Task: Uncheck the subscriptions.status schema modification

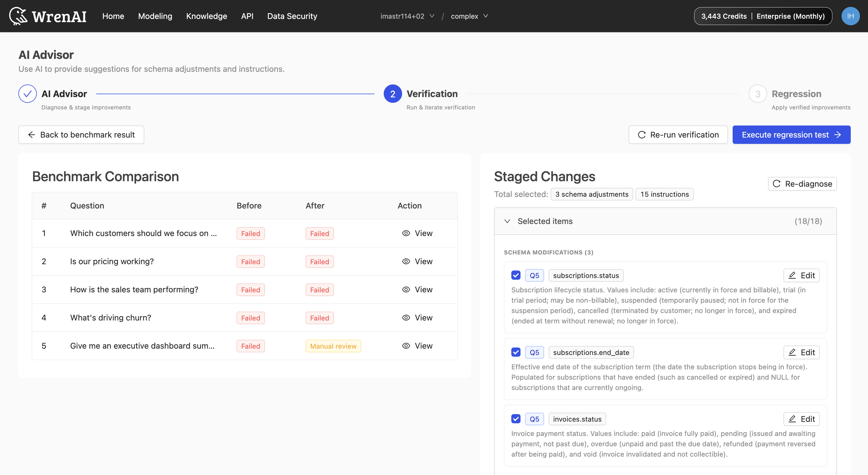Action: (x=516, y=275)
